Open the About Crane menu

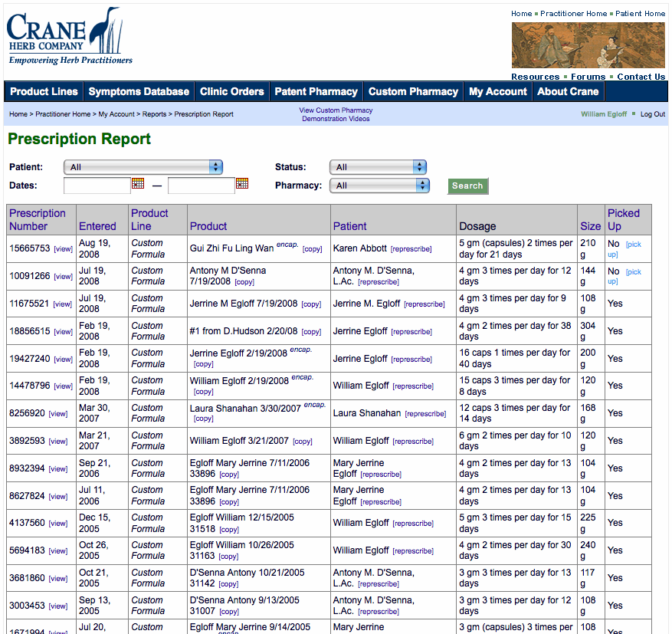[568, 91]
